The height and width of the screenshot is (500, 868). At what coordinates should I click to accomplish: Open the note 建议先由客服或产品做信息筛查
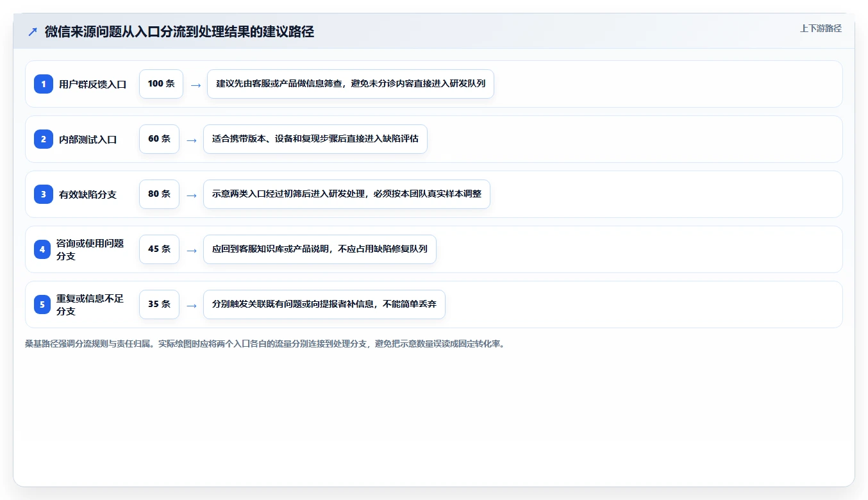pos(351,84)
